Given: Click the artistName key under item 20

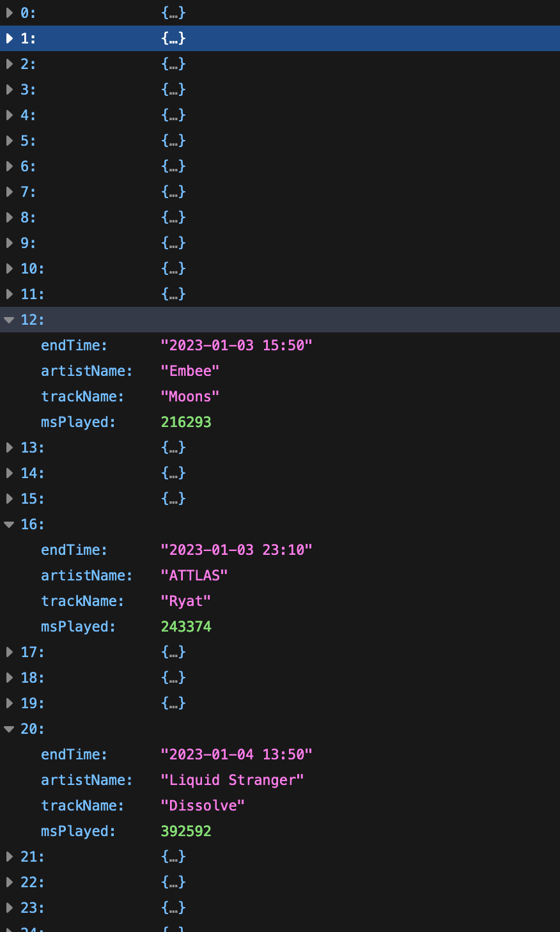Looking at the screenshot, I should click(87, 780).
